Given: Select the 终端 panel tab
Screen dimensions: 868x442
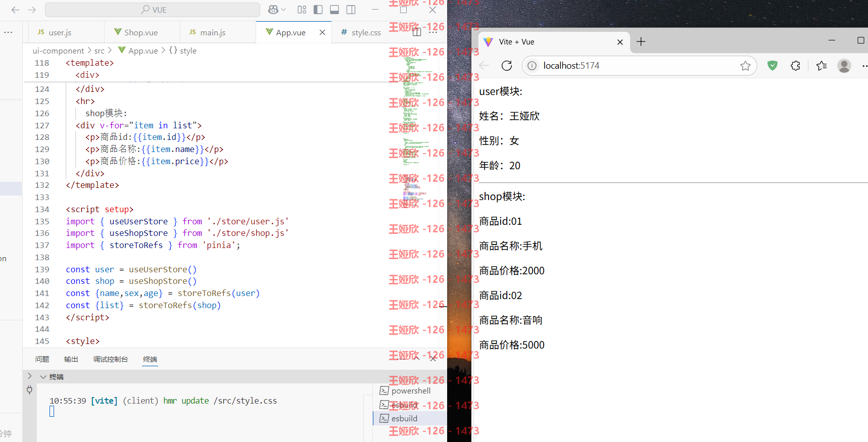Looking at the screenshot, I should coord(150,359).
